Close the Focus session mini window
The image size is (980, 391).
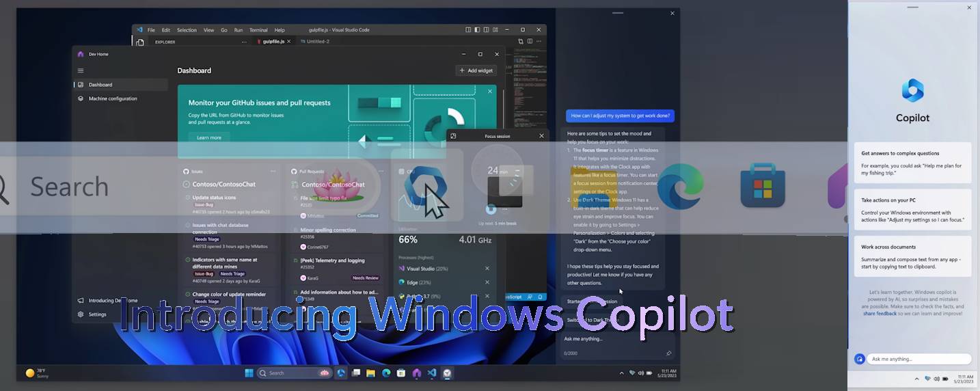[542, 136]
